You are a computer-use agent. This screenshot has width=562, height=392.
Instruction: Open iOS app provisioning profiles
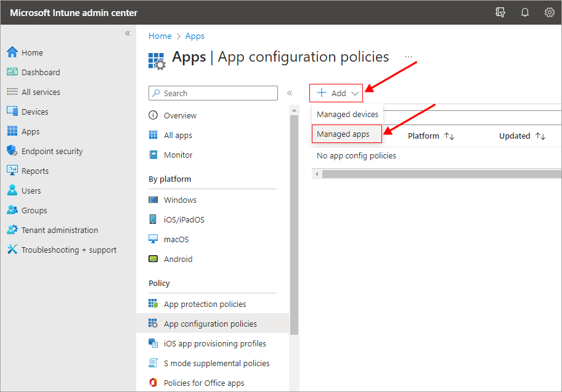[214, 343]
